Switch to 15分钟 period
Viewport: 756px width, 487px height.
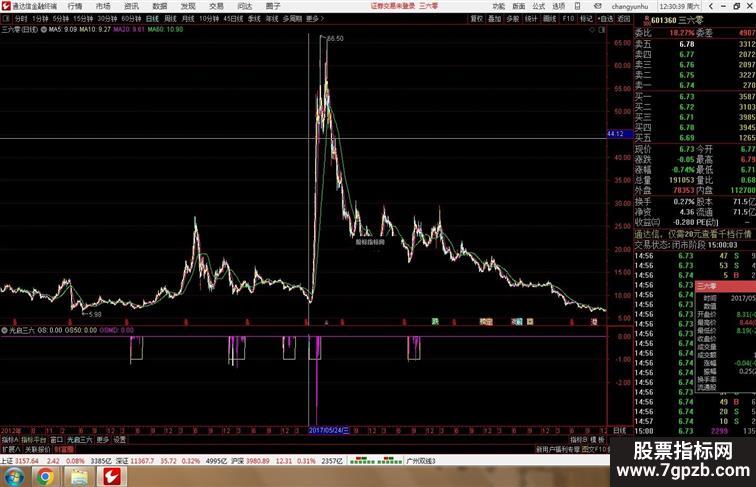pos(83,19)
